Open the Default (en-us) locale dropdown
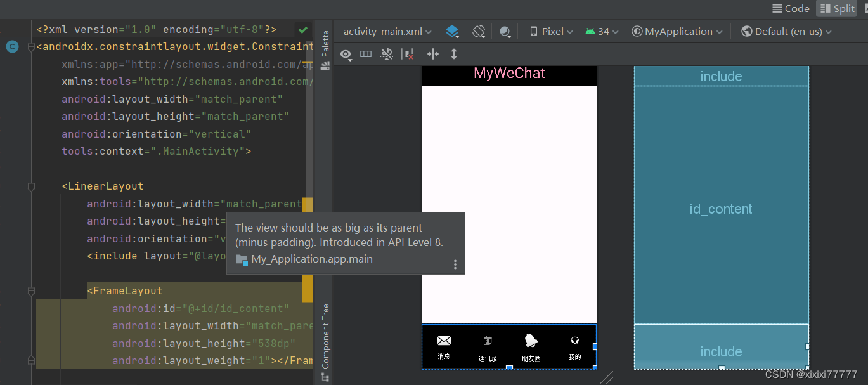The width and height of the screenshot is (868, 385). click(786, 31)
